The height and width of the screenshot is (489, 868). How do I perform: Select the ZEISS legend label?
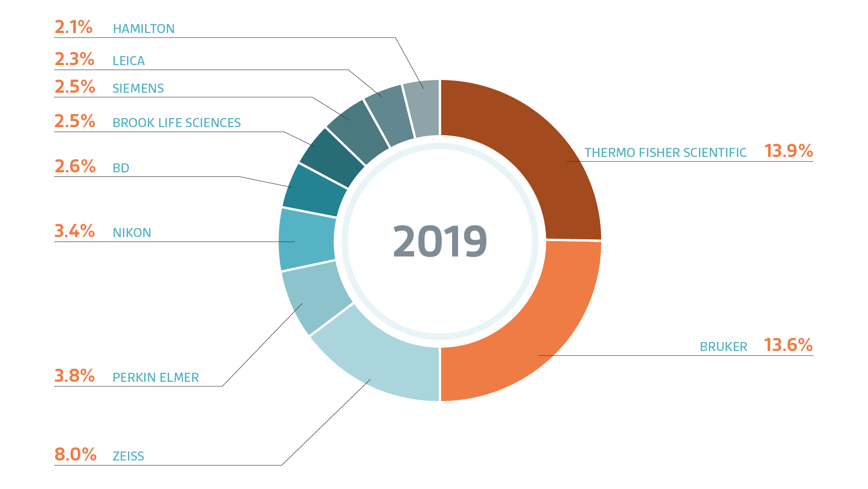(128, 456)
